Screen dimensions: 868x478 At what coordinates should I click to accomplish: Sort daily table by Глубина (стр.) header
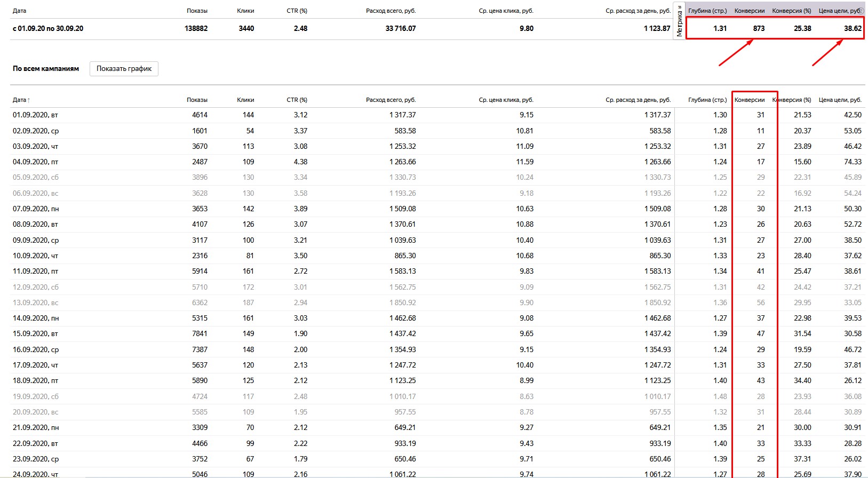[x=707, y=100]
